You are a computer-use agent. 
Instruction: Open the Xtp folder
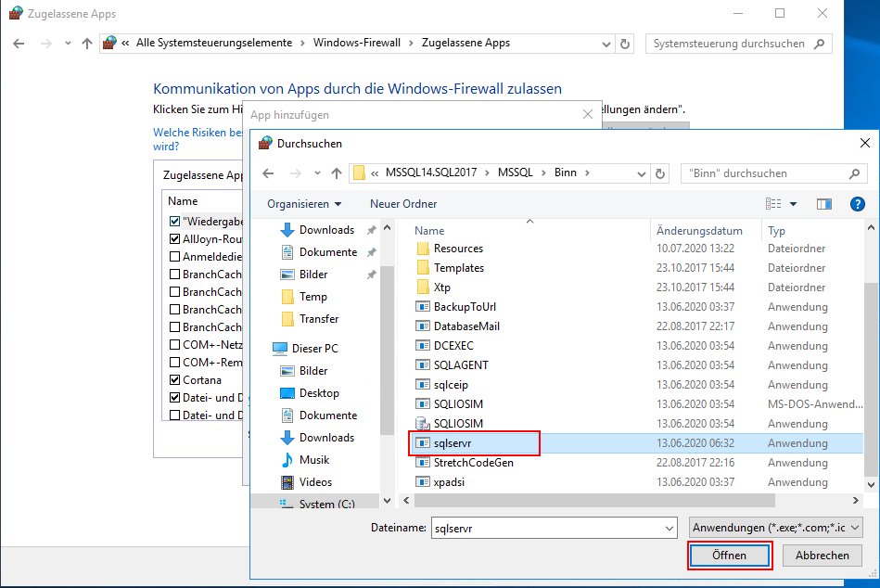[441, 288]
